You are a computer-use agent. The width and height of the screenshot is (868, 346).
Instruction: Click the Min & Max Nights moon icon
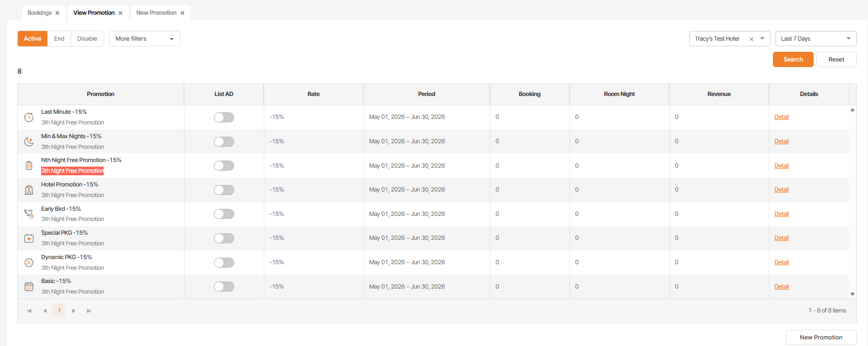pos(29,141)
